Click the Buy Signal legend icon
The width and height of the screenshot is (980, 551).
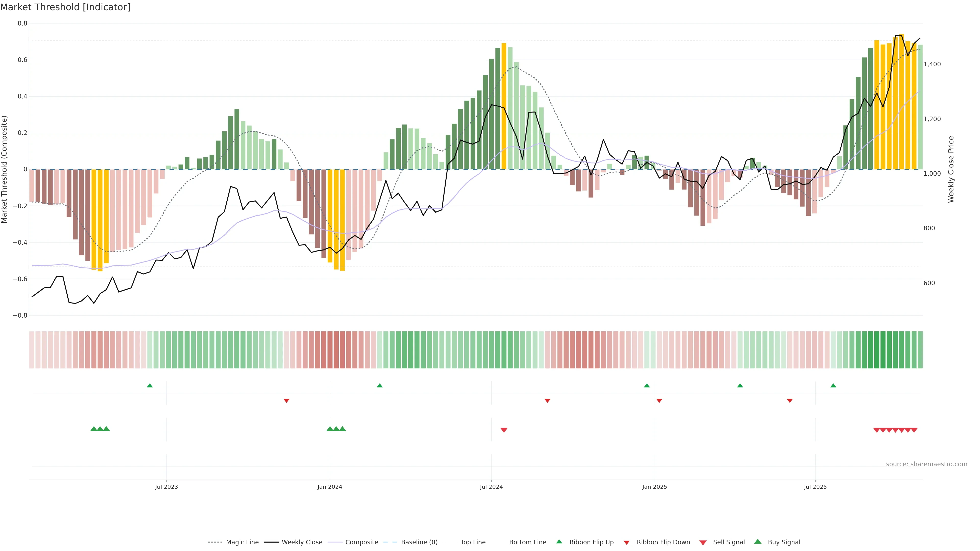point(758,542)
